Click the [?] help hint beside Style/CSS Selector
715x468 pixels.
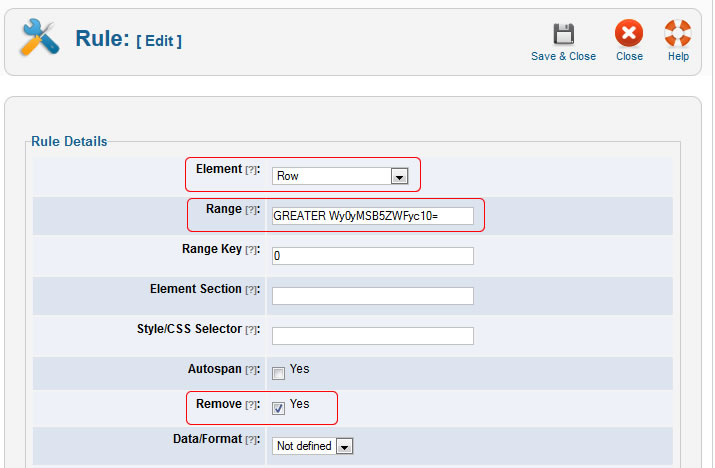pos(252,331)
